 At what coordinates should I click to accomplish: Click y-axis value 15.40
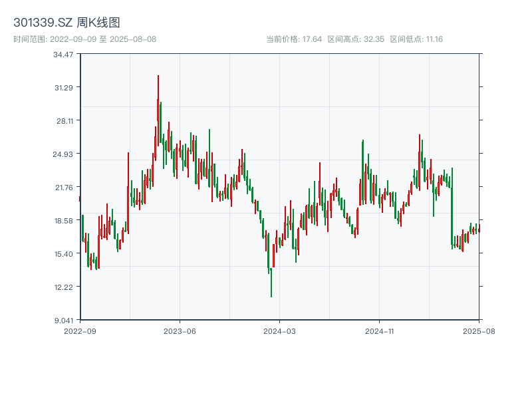pyautogui.click(x=64, y=254)
